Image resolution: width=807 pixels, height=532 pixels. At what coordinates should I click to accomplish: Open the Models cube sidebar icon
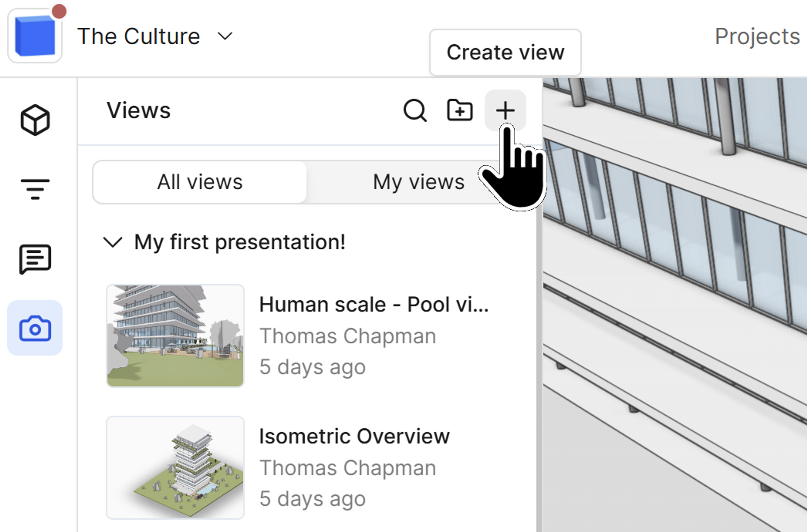click(x=35, y=120)
